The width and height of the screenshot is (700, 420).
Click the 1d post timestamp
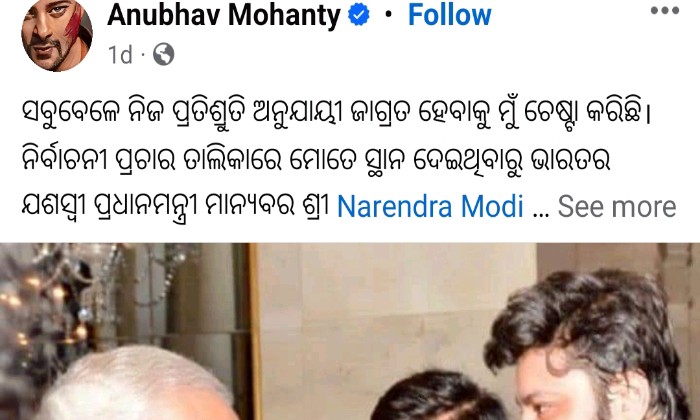[x=120, y=55]
